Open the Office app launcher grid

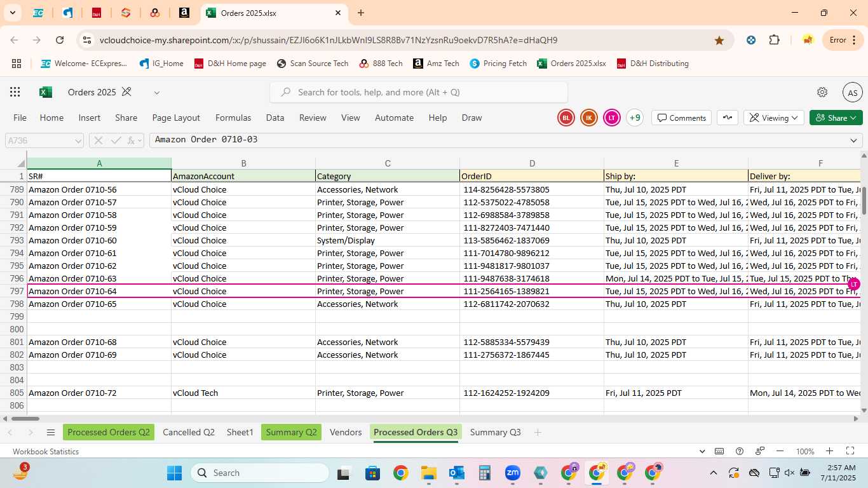pyautogui.click(x=15, y=92)
